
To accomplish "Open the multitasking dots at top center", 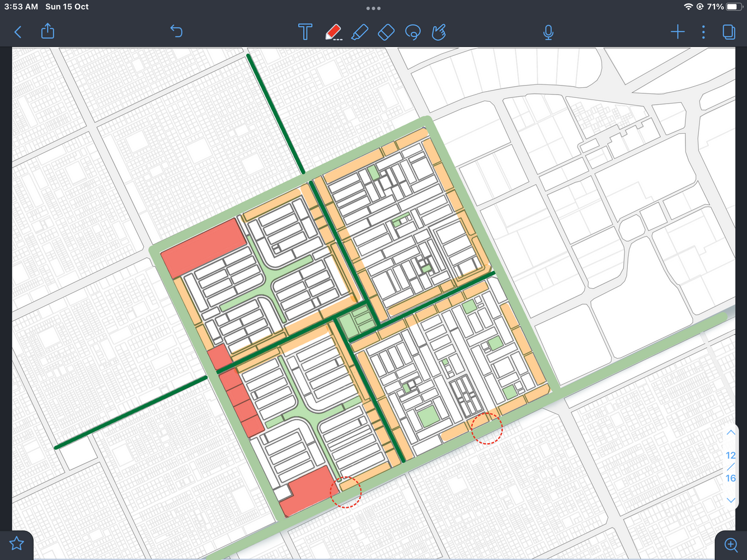I will (x=373, y=8).
